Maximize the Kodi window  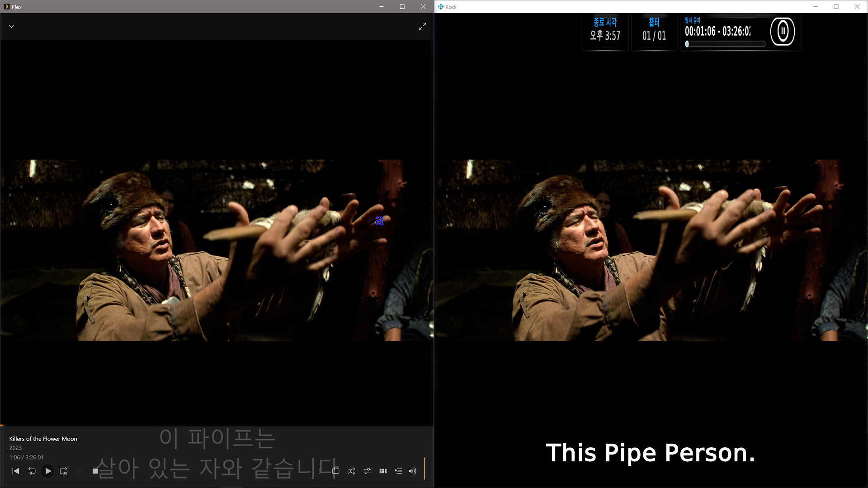click(x=836, y=6)
